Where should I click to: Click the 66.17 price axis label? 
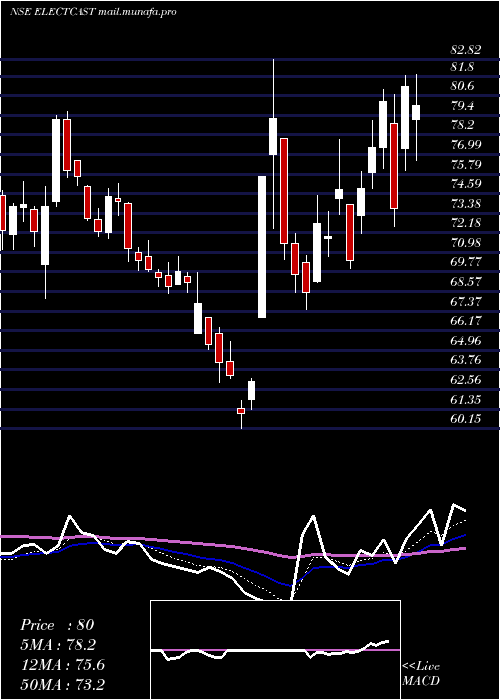[466, 321]
